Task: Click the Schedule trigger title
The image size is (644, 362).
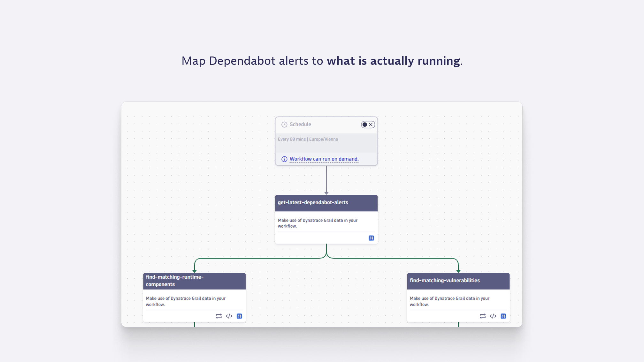Action: coord(300,124)
